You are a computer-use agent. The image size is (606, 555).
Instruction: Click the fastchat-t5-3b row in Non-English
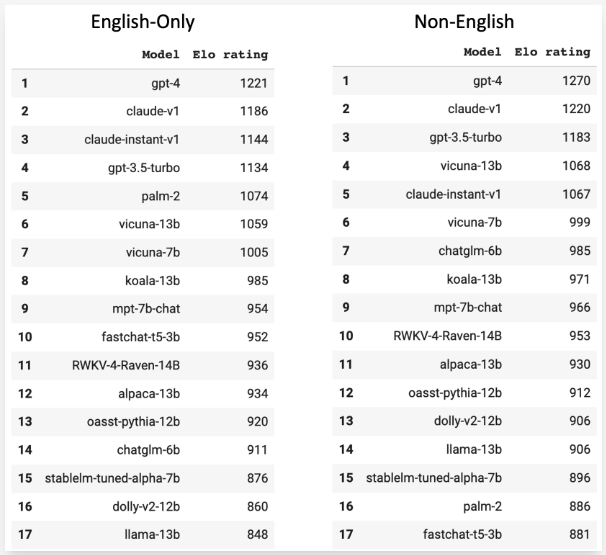point(464,535)
